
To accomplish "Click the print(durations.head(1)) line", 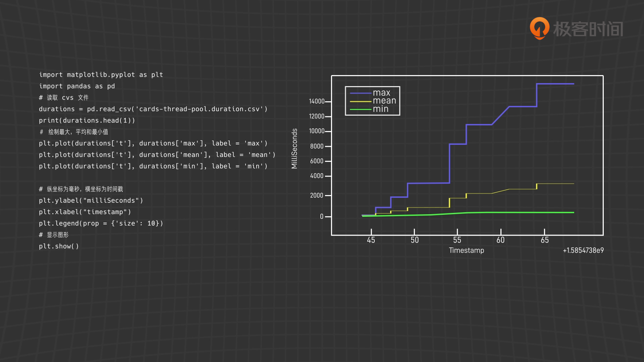I will pyautogui.click(x=87, y=120).
